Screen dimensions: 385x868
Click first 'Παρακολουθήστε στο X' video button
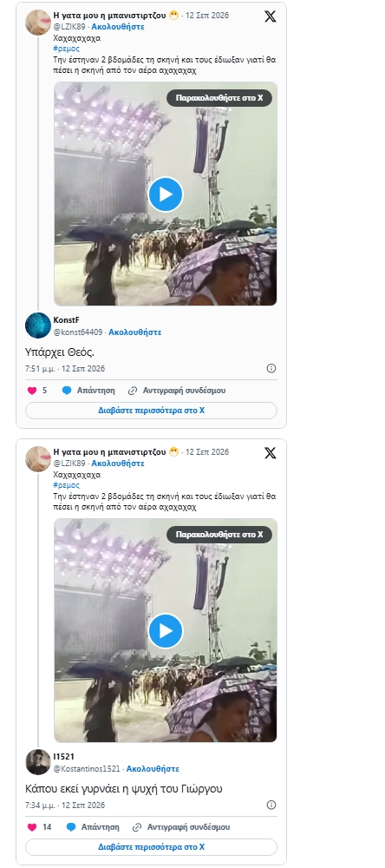pyautogui.click(x=219, y=98)
